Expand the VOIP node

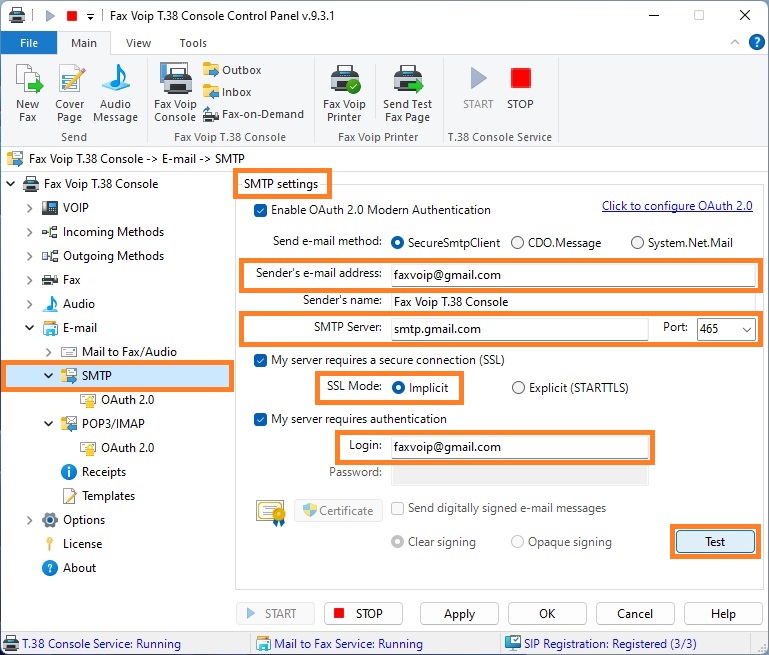click(x=29, y=208)
